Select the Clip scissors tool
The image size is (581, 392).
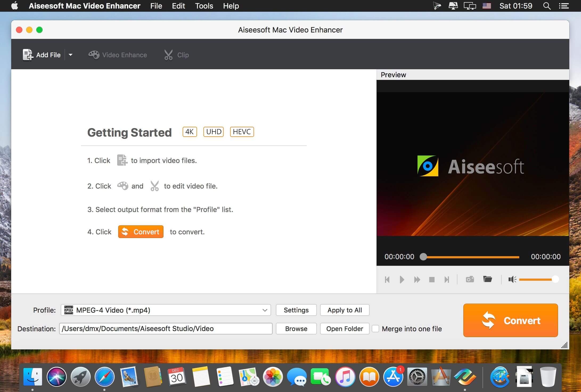(176, 55)
